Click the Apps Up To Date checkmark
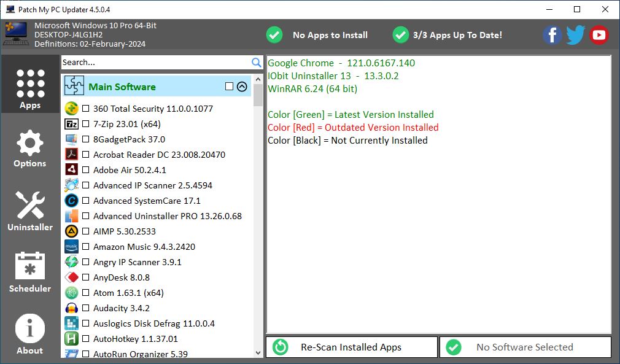The height and width of the screenshot is (364, 620). point(401,35)
